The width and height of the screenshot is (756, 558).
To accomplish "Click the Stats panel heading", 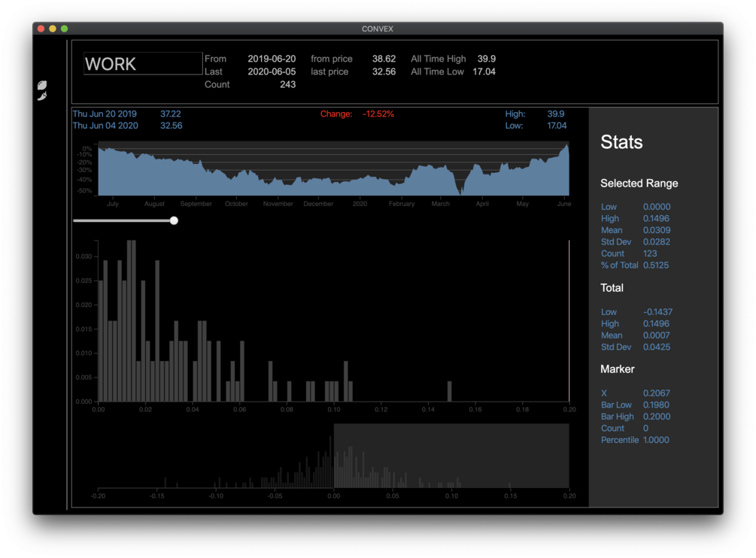I will coord(621,142).
